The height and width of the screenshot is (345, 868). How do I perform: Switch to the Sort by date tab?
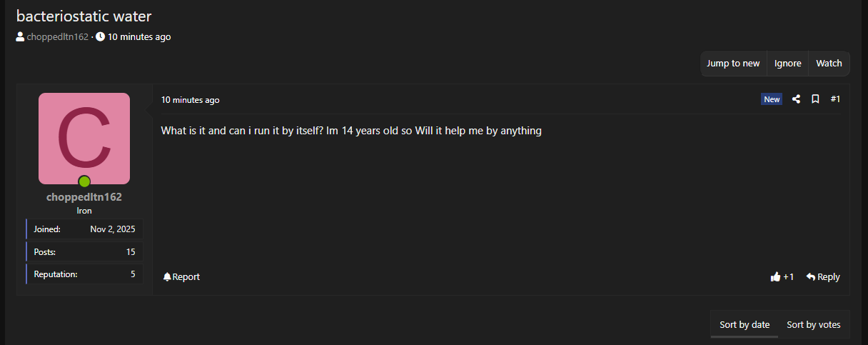[x=745, y=324]
